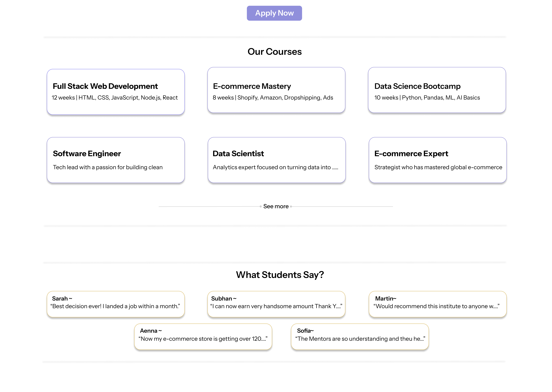Click the 12 weeks HTML CSS course description
552x392 pixels.
pos(115,98)
